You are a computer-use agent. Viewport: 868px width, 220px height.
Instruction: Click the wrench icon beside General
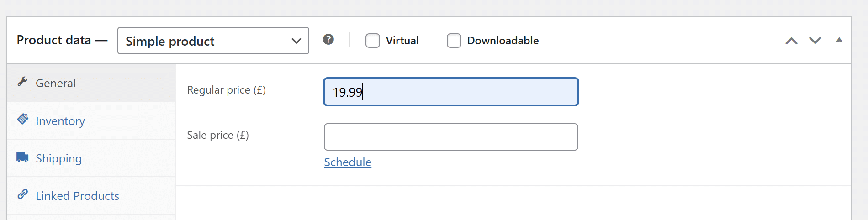22,82
